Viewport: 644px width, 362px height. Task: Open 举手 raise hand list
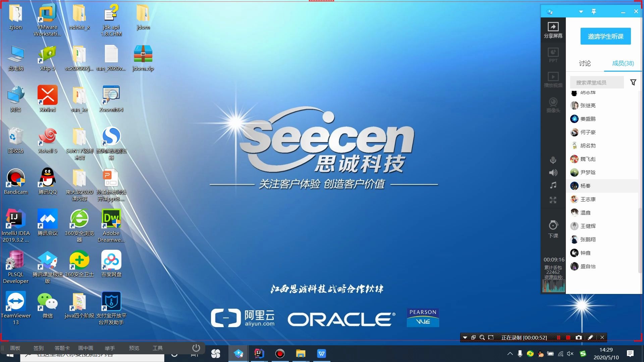click(110, 348)
